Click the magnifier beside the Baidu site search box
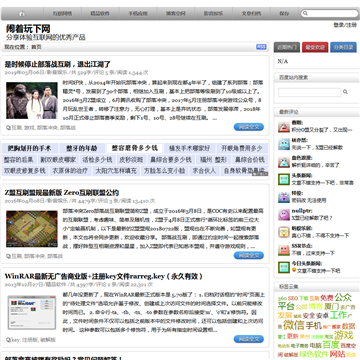 [x=345, y=92]
